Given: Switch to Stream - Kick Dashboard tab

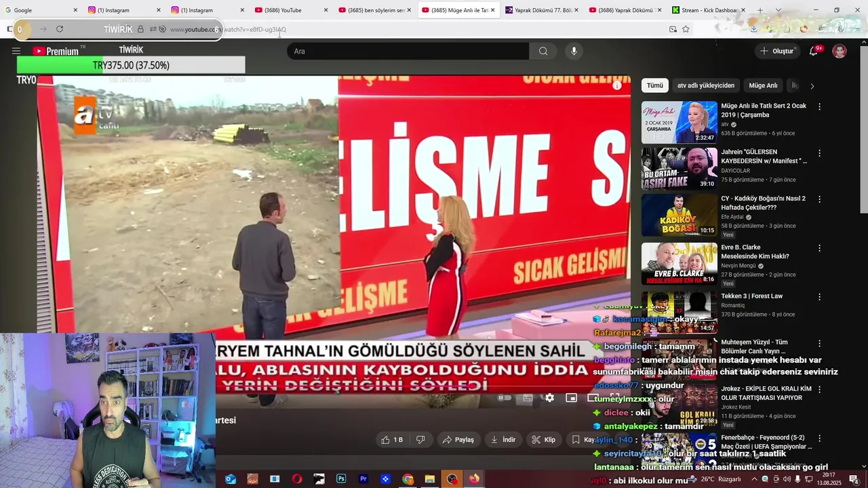Looking at the screenshot, I should (709, 10).
